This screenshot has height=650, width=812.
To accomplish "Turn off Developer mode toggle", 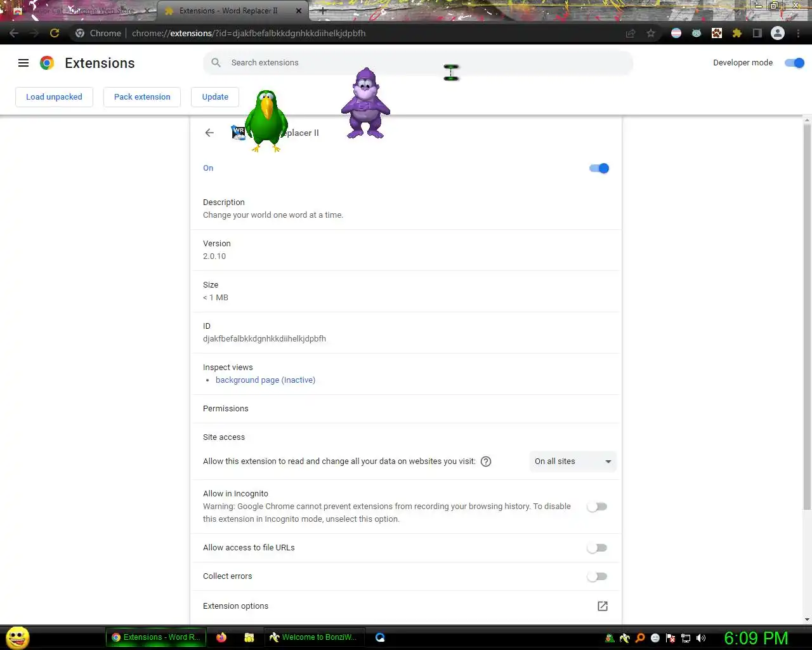I will (x=794, y=63).
